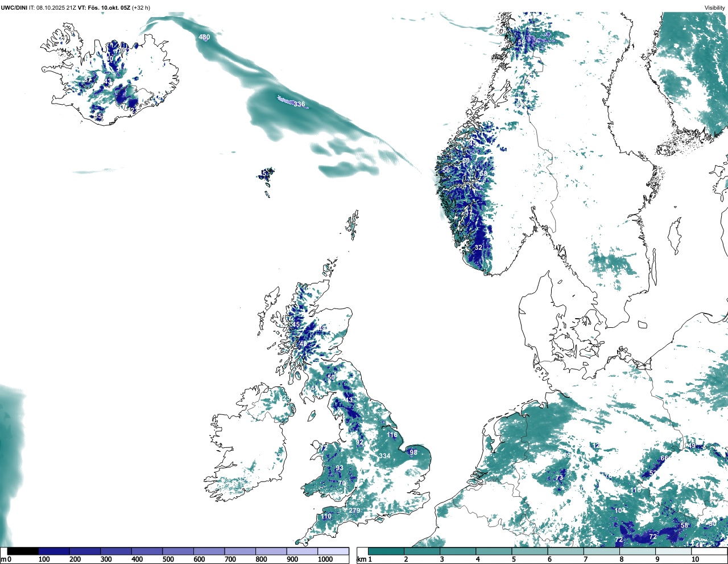Click the 1–2 km dark teal swatch
The image size is (728, 564).
pyautogui.click(x=386, y=551)
